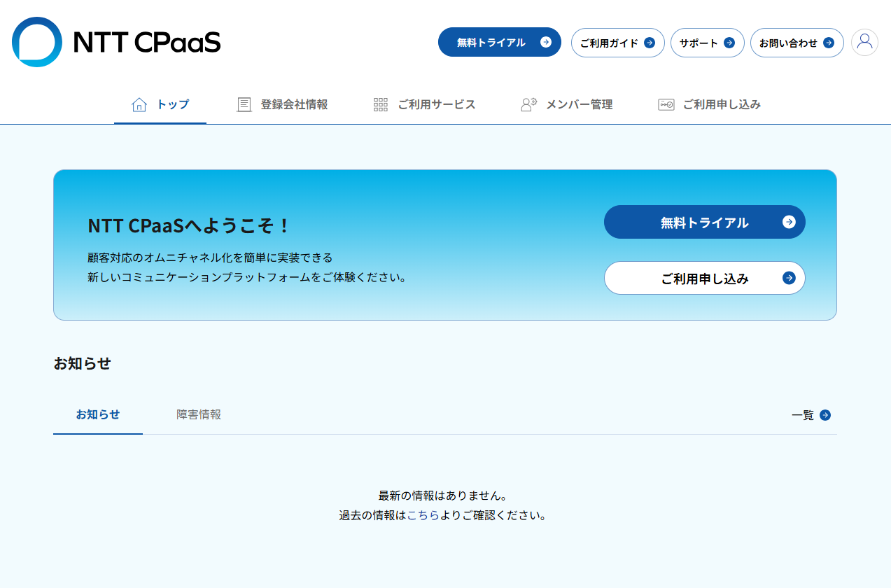Open the ご利用サービス navigation tab
Screen dimensions: 891x588
424,105
